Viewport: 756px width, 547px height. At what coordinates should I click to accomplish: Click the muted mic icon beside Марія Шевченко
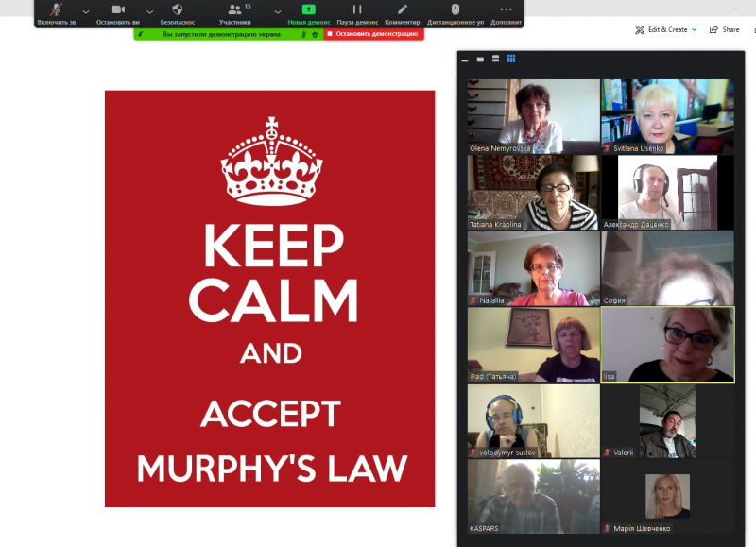(x=608, y=528)
